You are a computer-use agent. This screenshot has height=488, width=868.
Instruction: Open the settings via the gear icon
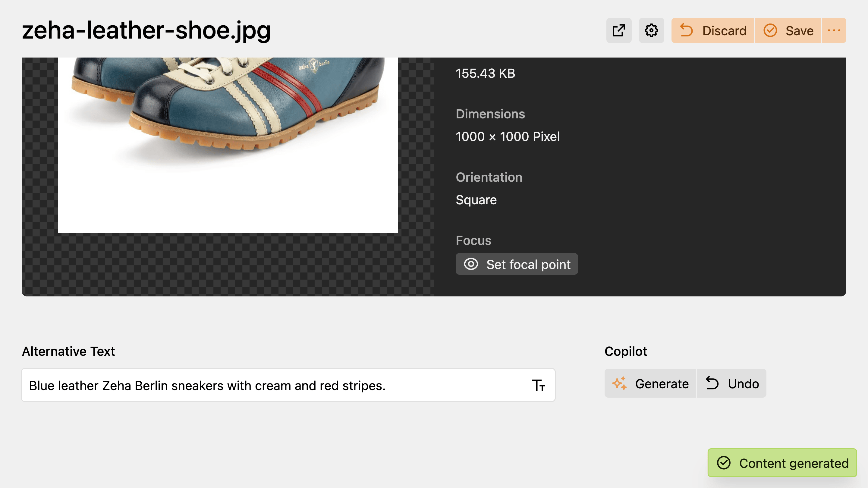pyautogui.click(x=651, y=30)
